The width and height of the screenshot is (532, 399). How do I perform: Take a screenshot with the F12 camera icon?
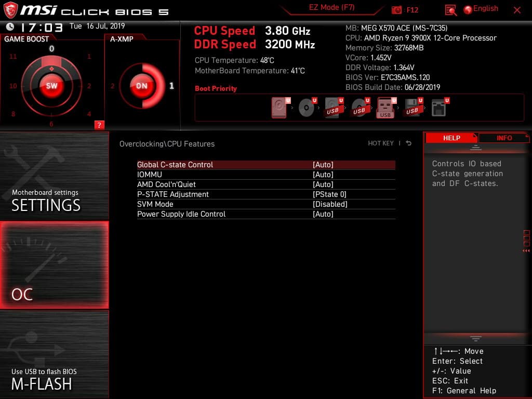point(396,10)
